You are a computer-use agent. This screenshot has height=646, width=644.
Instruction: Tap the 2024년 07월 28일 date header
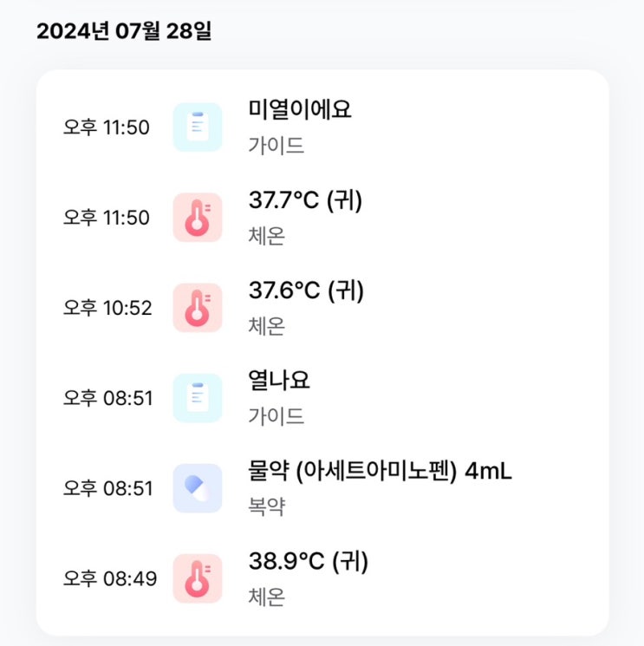tap(124, 31)
